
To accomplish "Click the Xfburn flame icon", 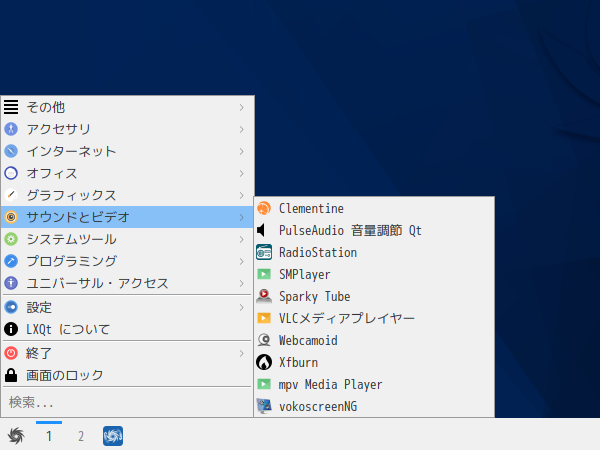I will 264,362.
